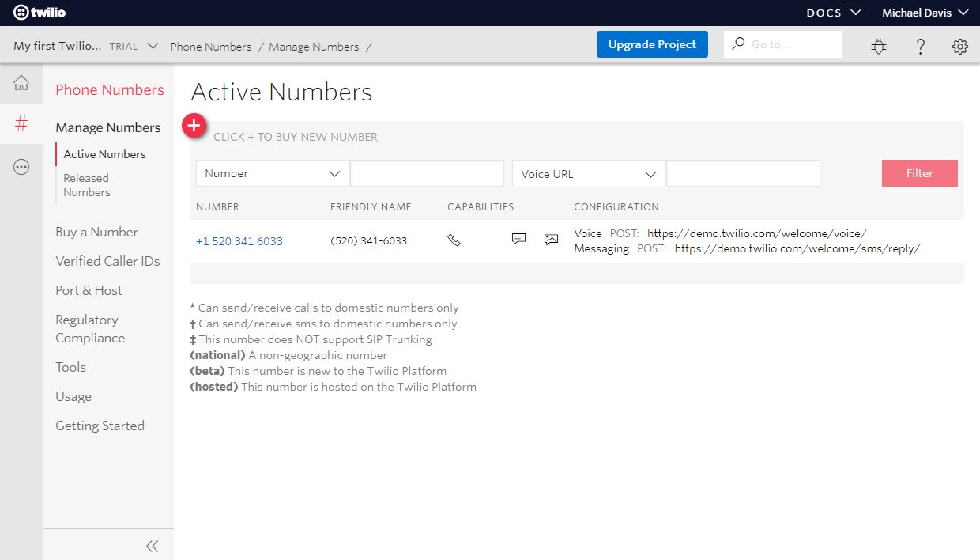Click Phone Numbers breadcrumb link

211,47
